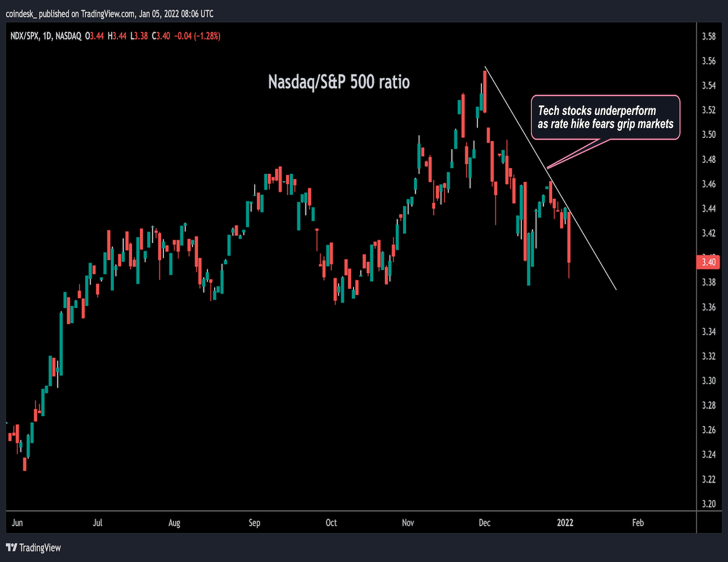Viewport: 728px width, 562px height.
Task: Select the 3.56 price axis label
Action: pos(709,61)
